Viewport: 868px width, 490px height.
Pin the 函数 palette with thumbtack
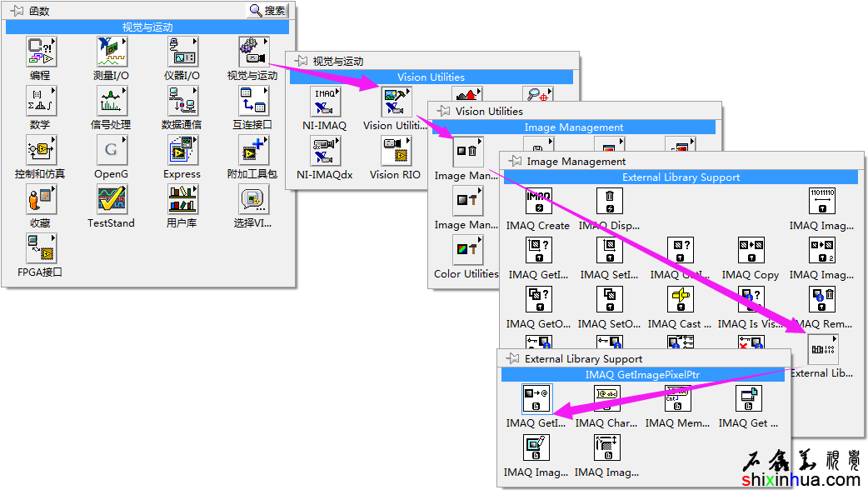pos(17,11)
